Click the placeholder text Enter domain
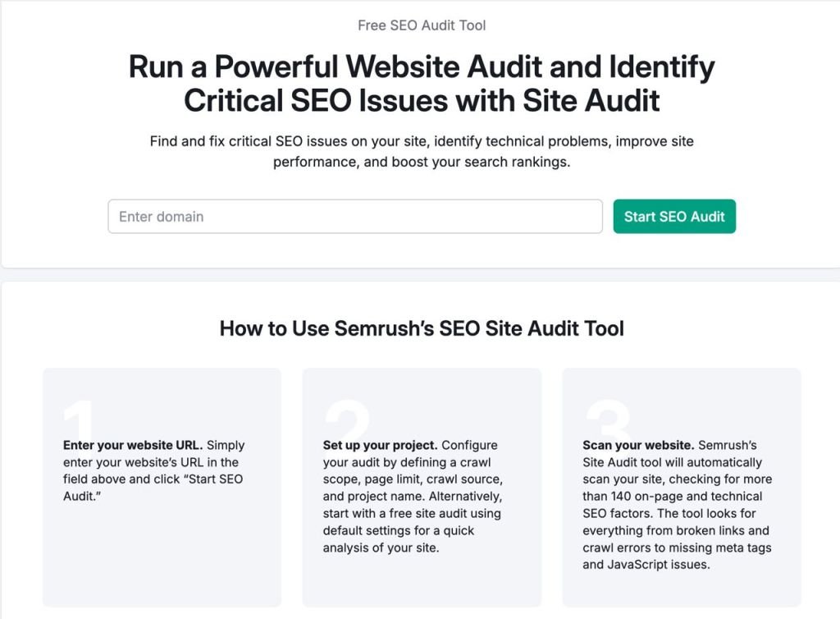 [x=162, y=216]
